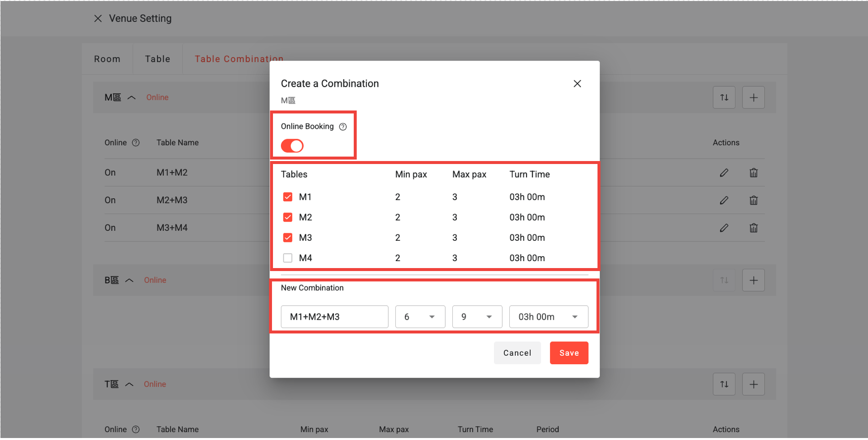This screenshot has width=868, height=440.
Task: Add a combination with plus in B區 section
Action: pyautogui.click(x=753, y=280)
